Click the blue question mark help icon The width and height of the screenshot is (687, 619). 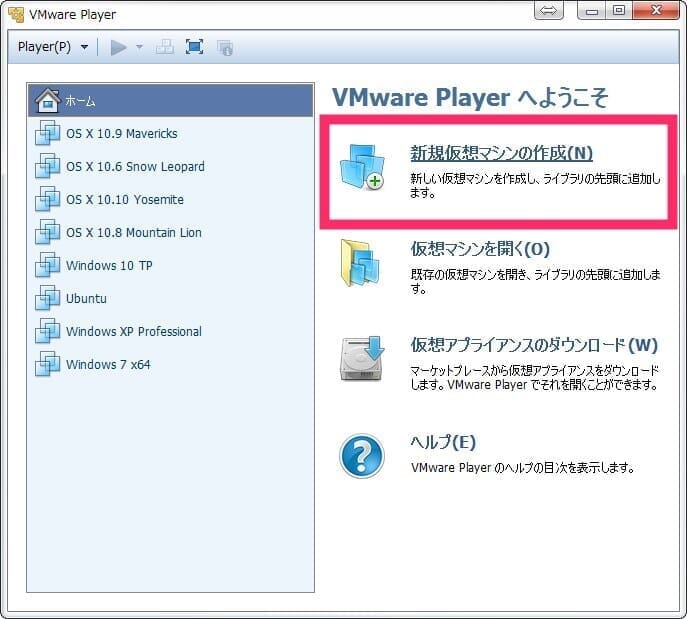click(x=361, y=456)
